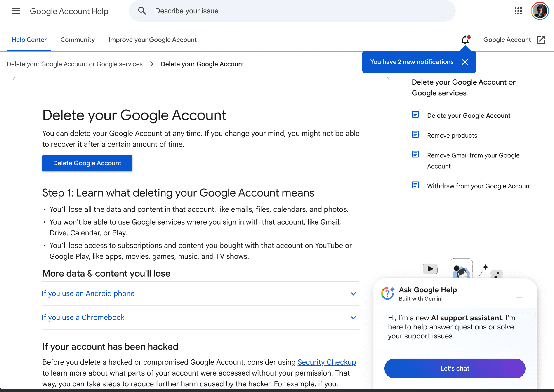The image size is (554, 392).
Task: Click 'Built with Gemini' subtitle
Action: (x=421, y=299)
